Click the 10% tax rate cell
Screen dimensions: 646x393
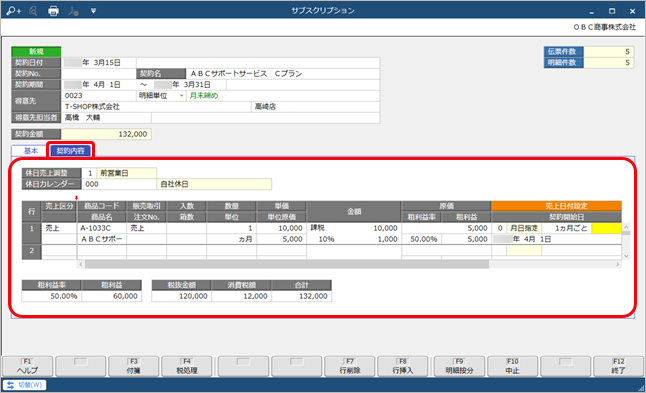(326, 239)
